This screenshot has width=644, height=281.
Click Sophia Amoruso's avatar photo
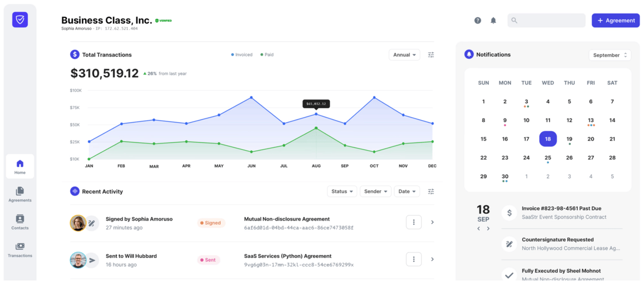click(78, 223)
